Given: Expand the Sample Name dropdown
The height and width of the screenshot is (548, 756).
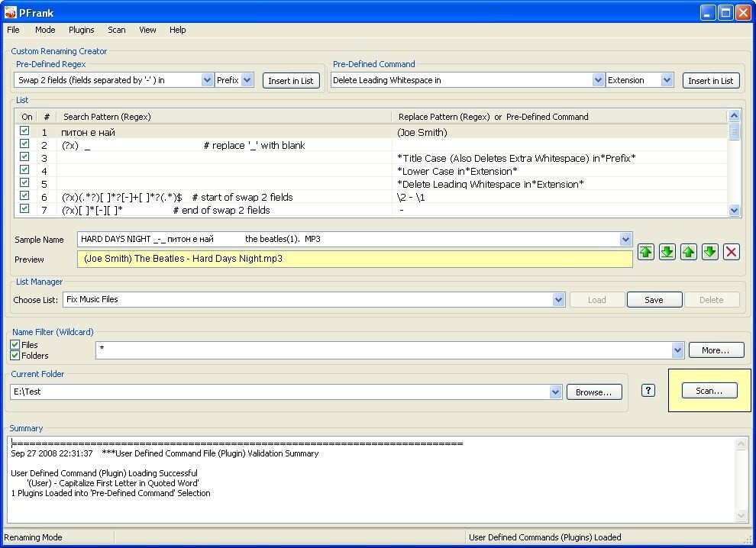Looking at the screenshot, I should click(625, 239).
